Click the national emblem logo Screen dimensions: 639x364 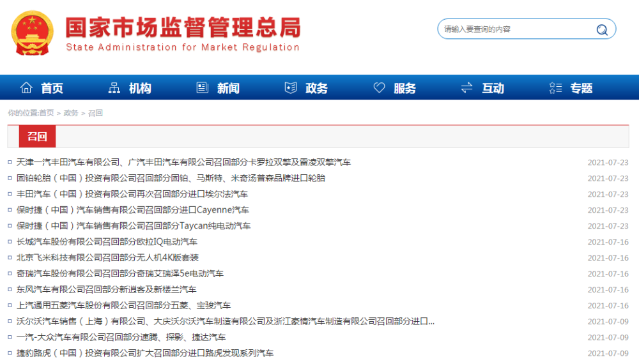[32, 33]
